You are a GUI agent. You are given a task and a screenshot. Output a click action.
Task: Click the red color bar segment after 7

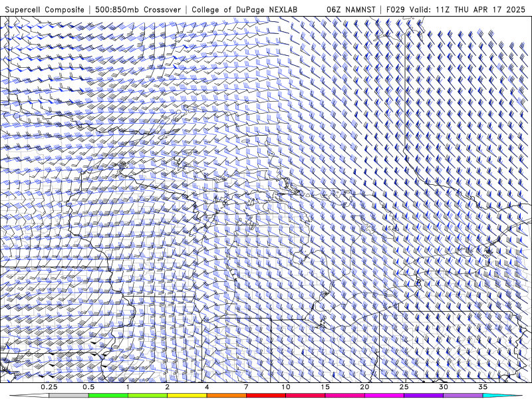click(265, 396)
